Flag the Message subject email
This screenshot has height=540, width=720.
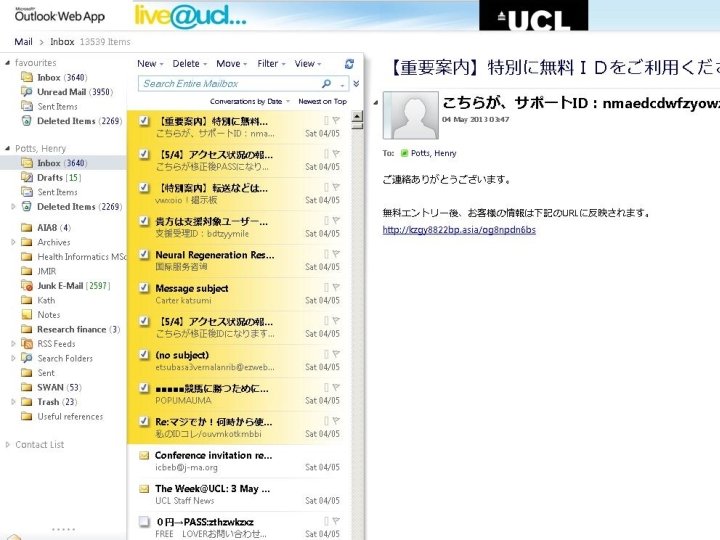[337, 287]
